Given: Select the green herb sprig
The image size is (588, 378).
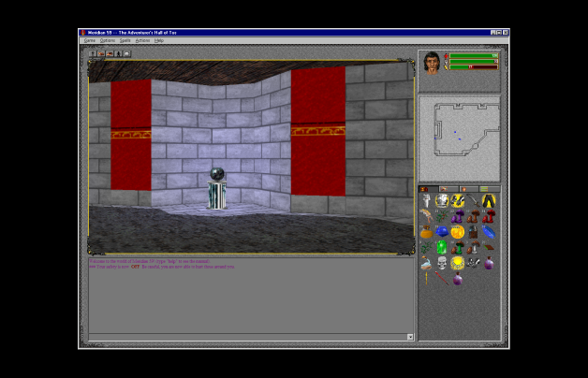Looking at the screenshot, I should [x=426, y=248].
